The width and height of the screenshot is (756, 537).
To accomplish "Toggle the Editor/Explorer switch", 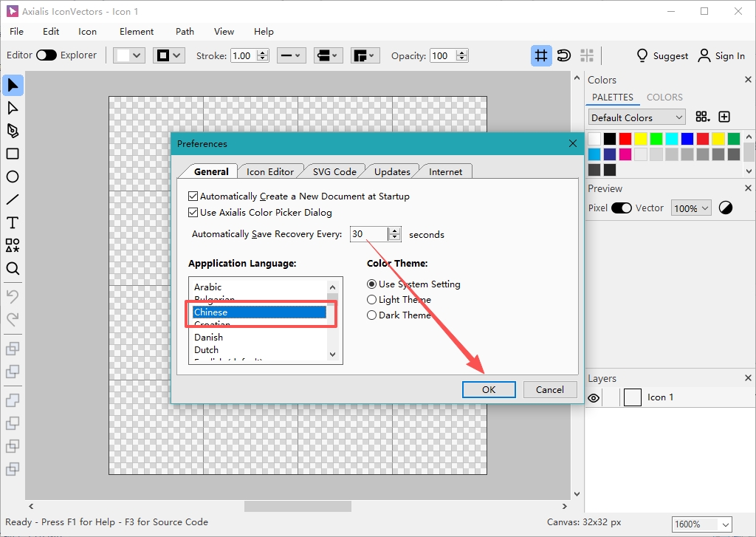I will (47, 55).
